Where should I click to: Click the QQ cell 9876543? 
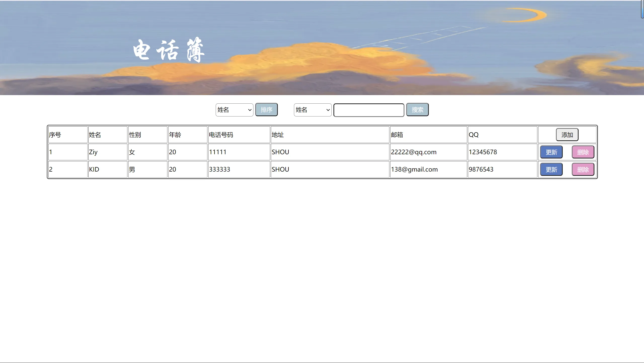coord(503,169)
